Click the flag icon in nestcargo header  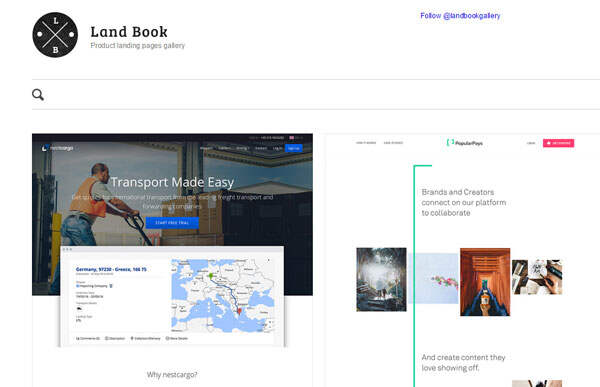click(x=292, y=137)
